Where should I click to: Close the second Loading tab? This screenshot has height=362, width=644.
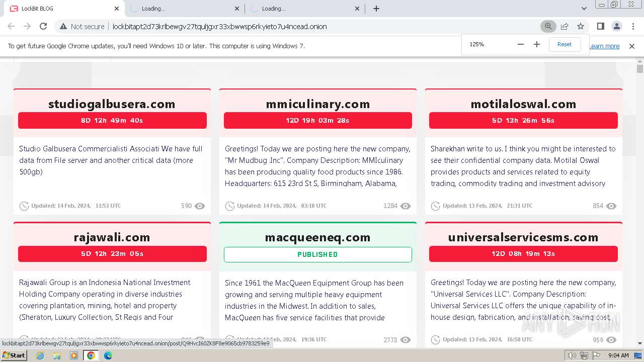pyautogui.click(x=237, y=9)
